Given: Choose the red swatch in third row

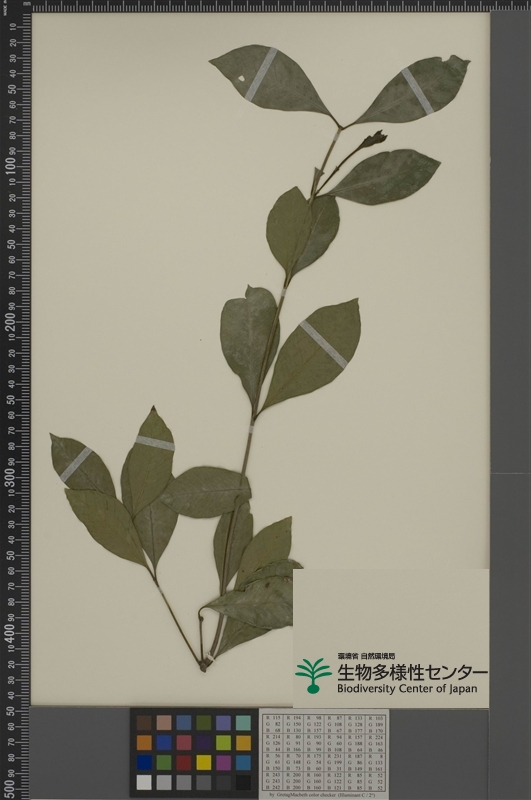Looking at the screenshot, I should point(184,762).
